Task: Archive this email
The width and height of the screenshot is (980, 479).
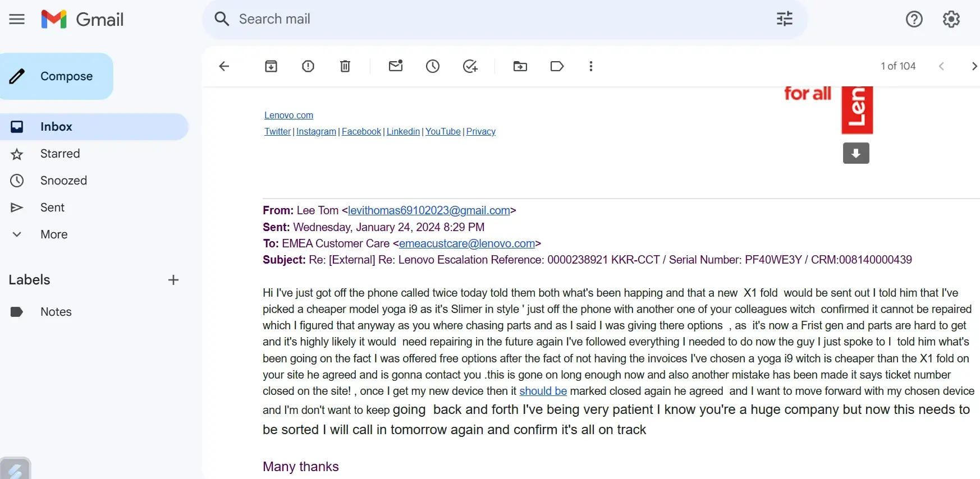Action: [271, 66]
